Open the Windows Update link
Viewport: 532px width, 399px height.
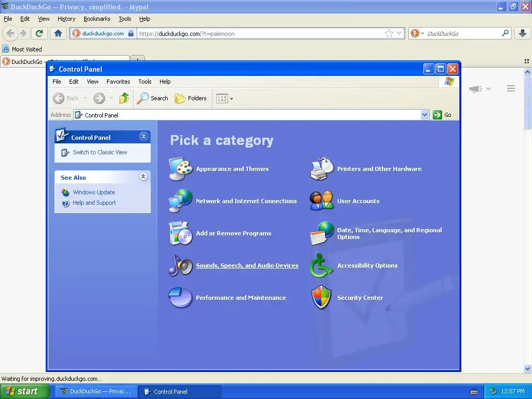click(94, 192)
